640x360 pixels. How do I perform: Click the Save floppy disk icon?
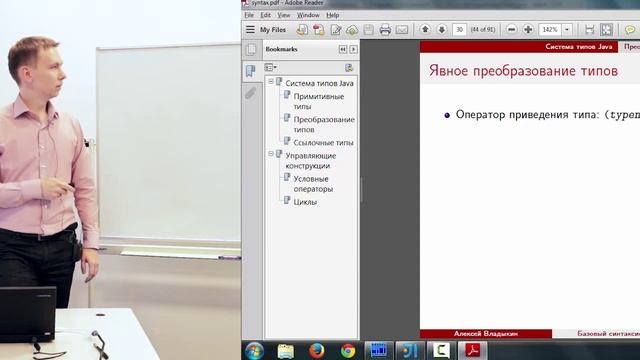pyautogui.click(x=369, y=29)
